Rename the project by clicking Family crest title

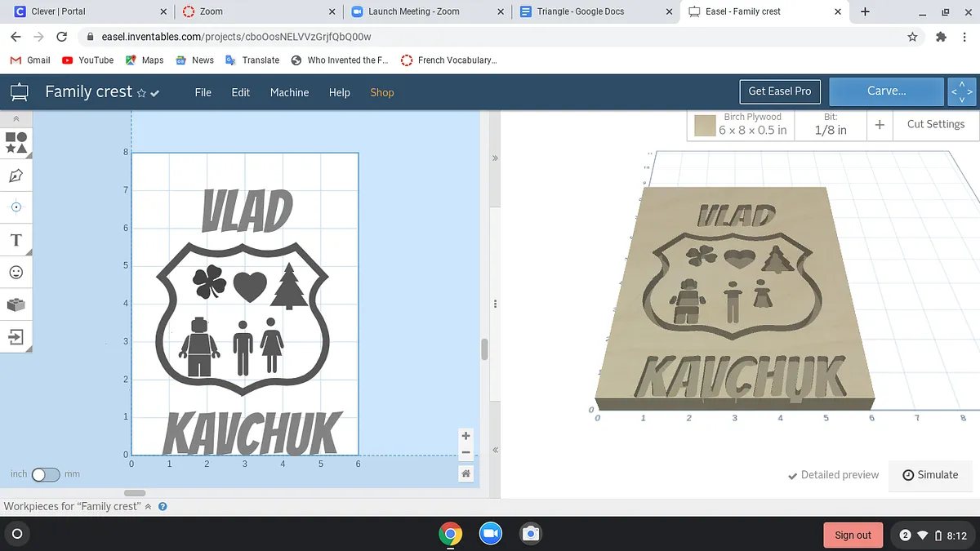[x=88, y=91]
